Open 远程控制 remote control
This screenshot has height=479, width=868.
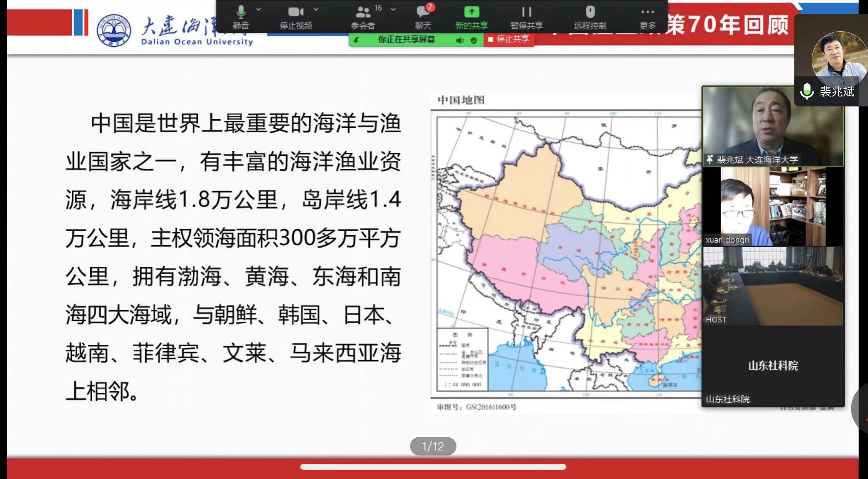[x=590, y=17]
